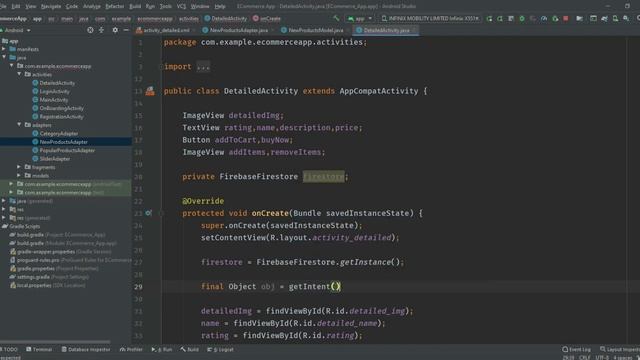Click the Search Everywhere magnifier icon
This screenshot has width=640, height=360.
tap(638, 18)
